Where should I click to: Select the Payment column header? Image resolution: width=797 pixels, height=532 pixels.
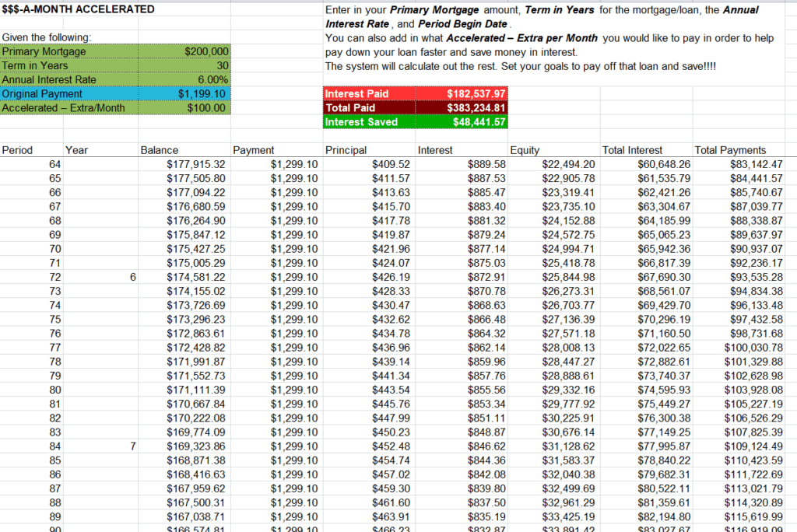(x=276, y=150)
